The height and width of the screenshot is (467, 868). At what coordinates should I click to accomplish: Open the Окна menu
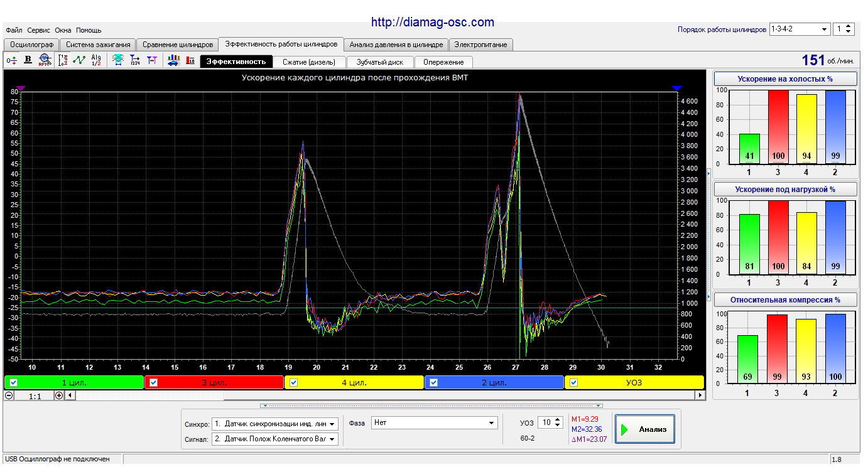[63, 30]
